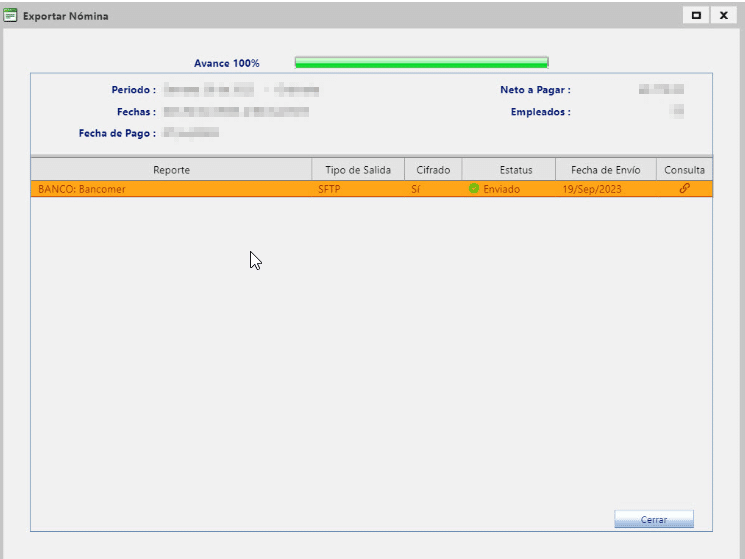Screen dimensions: 745x559
Task: Click the Enviado status text
Action: point(501,189)
